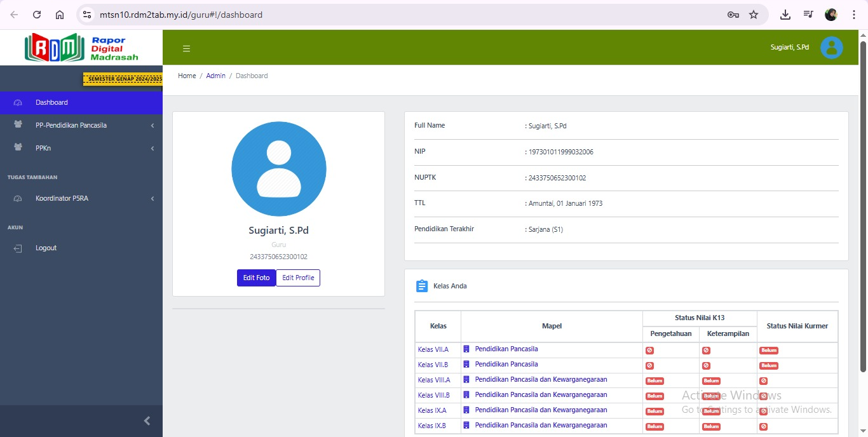Image resolution: width=868 pixels, height=437 pixels.
Task: Expand the PP-Pendidikan Pancasila menu
Action: coord(71,125)
